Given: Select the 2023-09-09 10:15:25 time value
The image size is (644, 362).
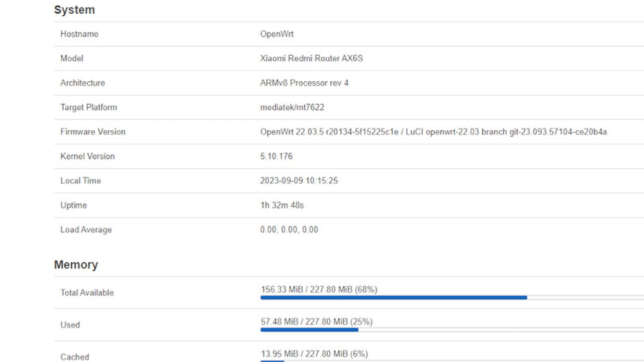Looking at the screenshot, I should (299, 181).
